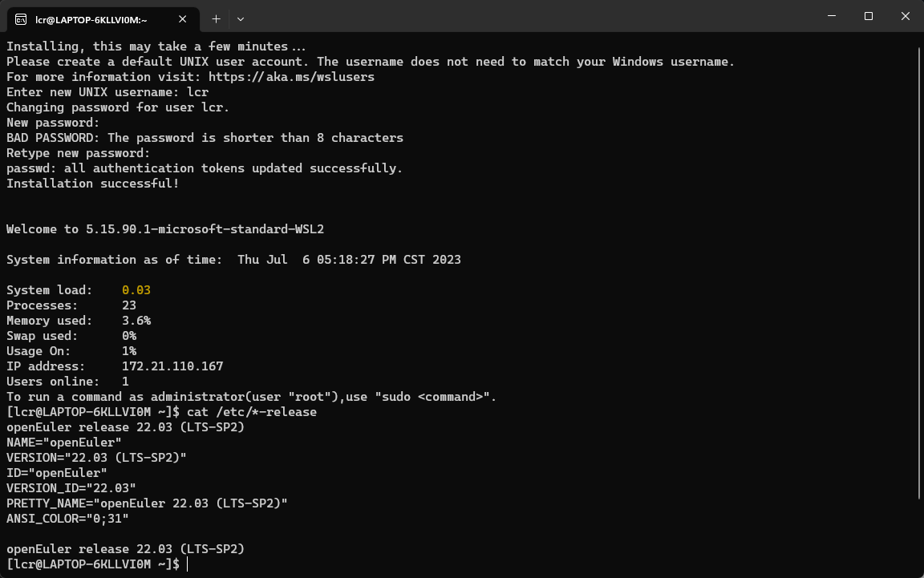Click the https://aka.ms/wslusers URL
Image resolution: width=924 pixels, height=578 pixels.
291,77
